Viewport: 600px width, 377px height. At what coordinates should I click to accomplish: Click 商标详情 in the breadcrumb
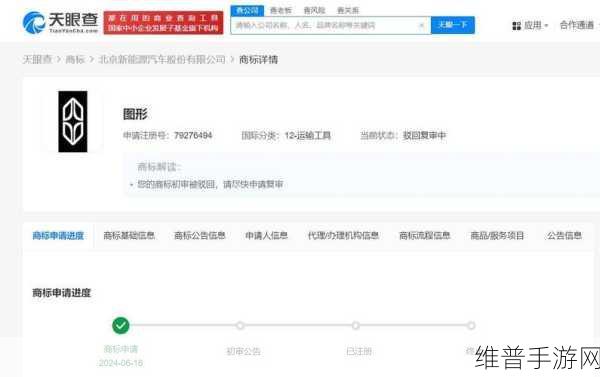tap(258, 60)
